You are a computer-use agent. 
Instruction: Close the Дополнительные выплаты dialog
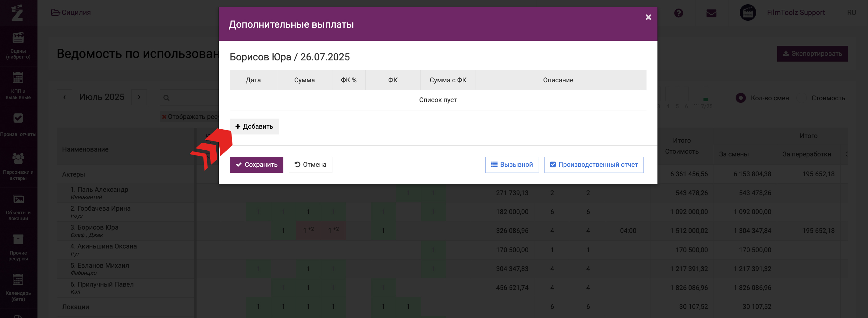pos(648,17)
